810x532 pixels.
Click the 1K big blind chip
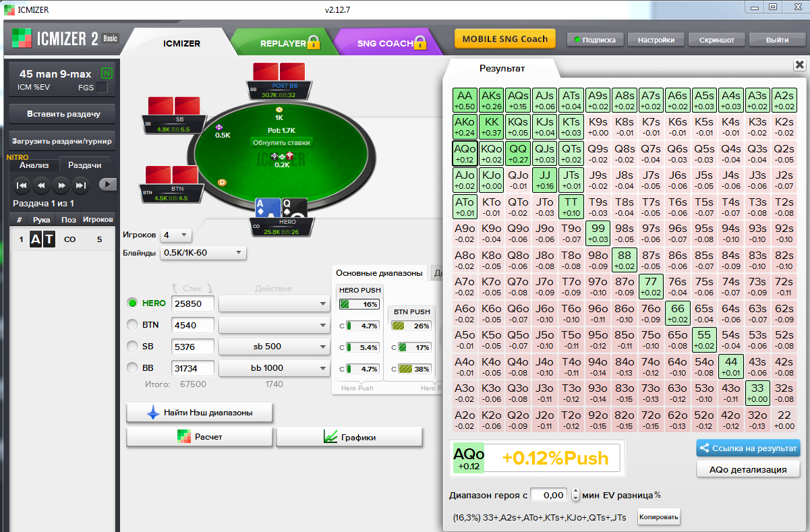click(x=279, y=109)
